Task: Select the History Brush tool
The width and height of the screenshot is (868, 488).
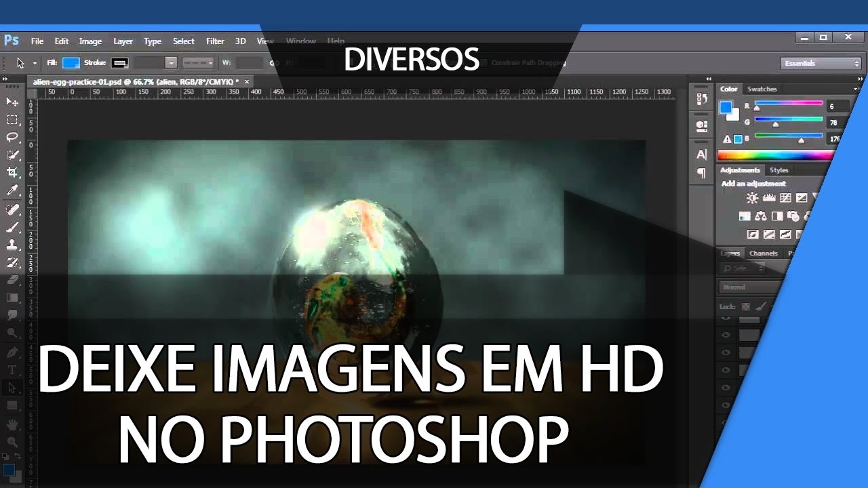Action: pos(12,262)
